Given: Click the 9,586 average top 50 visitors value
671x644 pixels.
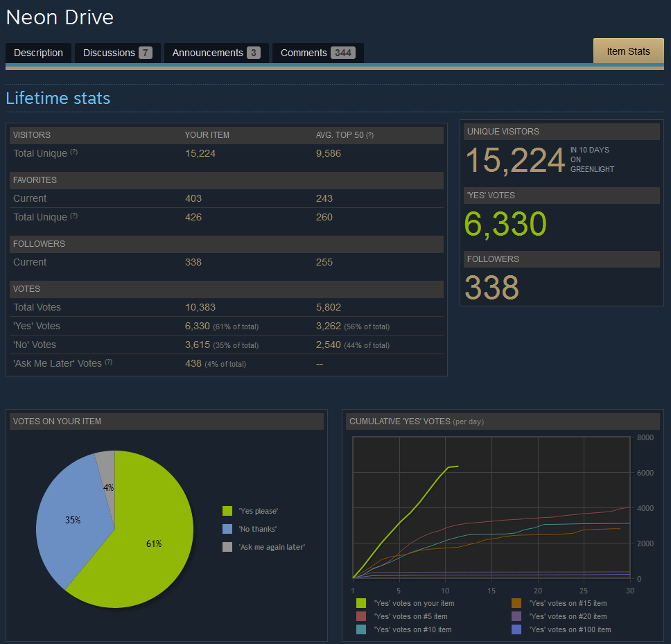Looking at the screenshot, I should pyautogui.click(x=329, y=153).
